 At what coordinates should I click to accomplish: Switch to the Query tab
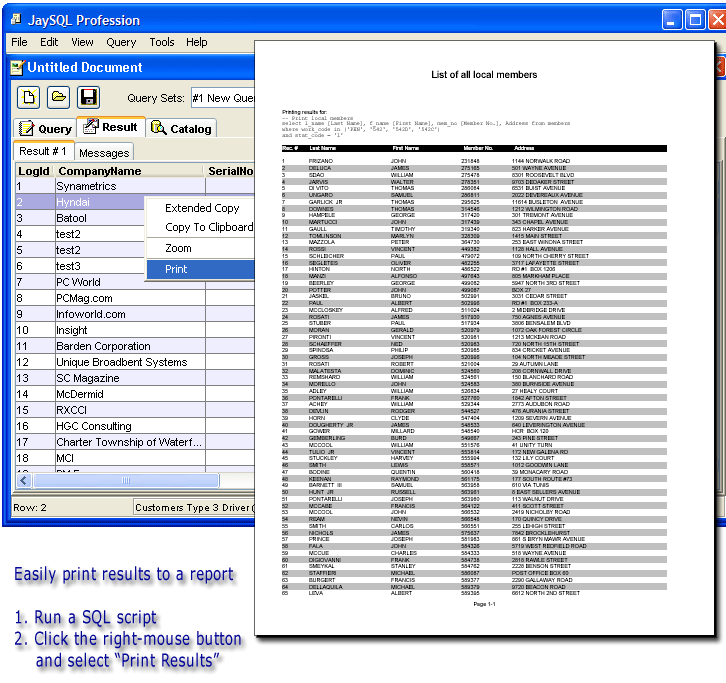tap(45, 128)
